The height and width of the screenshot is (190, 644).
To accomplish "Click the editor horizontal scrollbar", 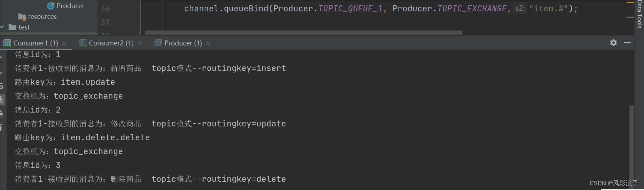I will tap(303, 32).
